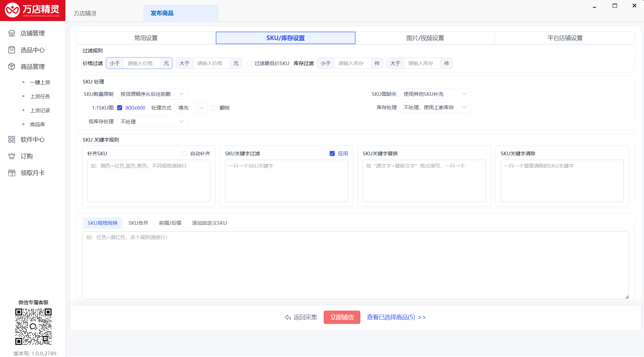Expand the 库存处理 dropdown
Screen dimensions: 644x357
pyautogui.click(x=435, y=108)
